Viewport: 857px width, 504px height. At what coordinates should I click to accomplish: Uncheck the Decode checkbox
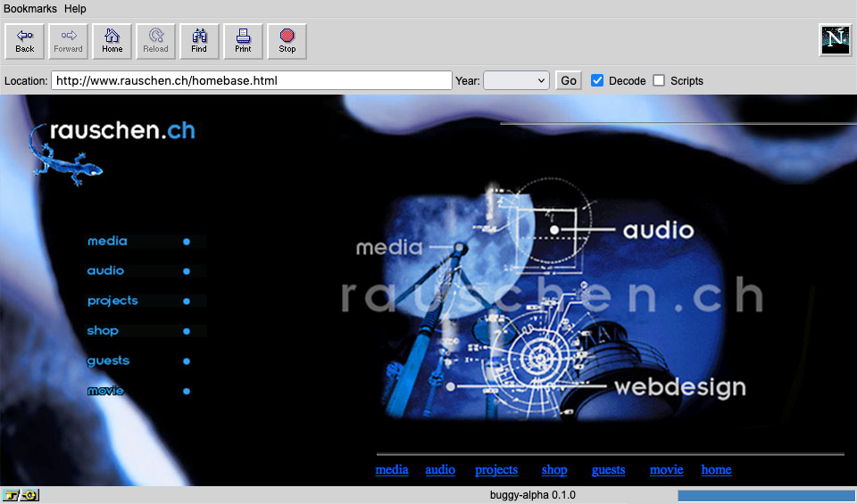point(597,81)
